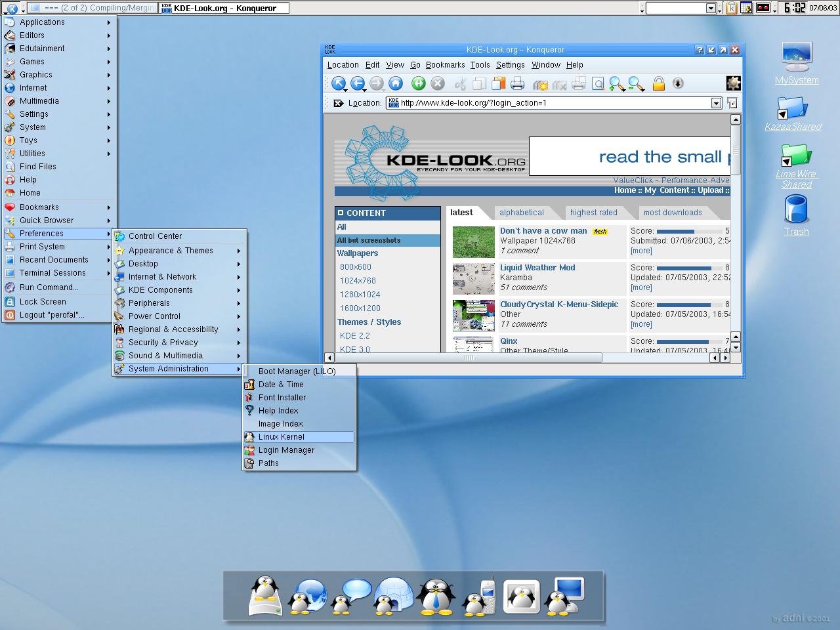
Task: Click the Copy icon in Konqueror toolbar
Action: pyautogui.click(x=480, y=83)
